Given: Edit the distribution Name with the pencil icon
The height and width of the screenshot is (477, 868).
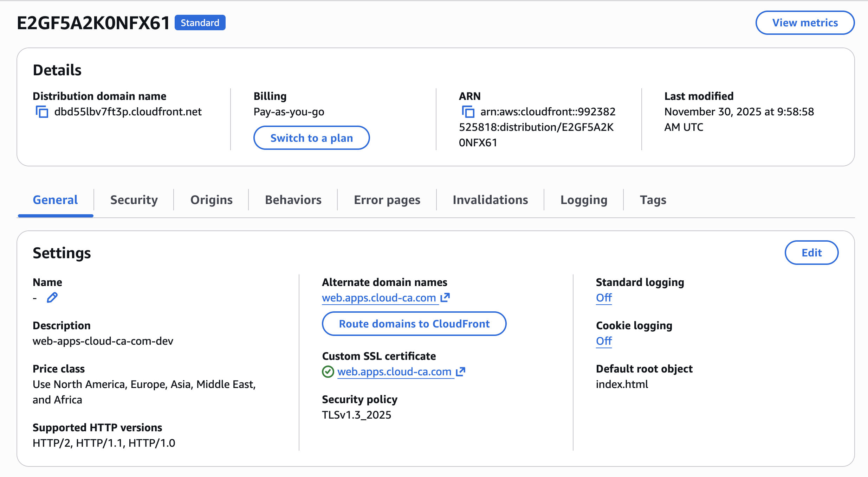Looking at the screenshot, I should [x=52, y=297].
